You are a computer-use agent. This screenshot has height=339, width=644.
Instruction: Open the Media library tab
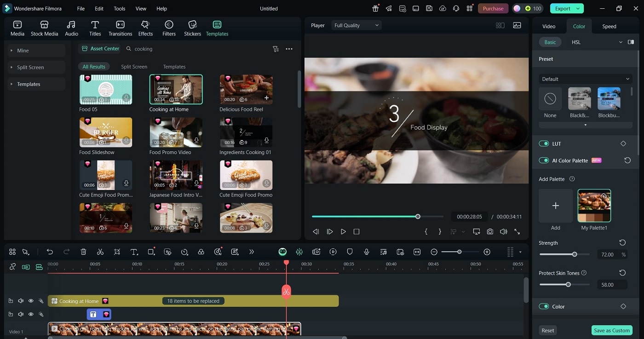(17, 28)
